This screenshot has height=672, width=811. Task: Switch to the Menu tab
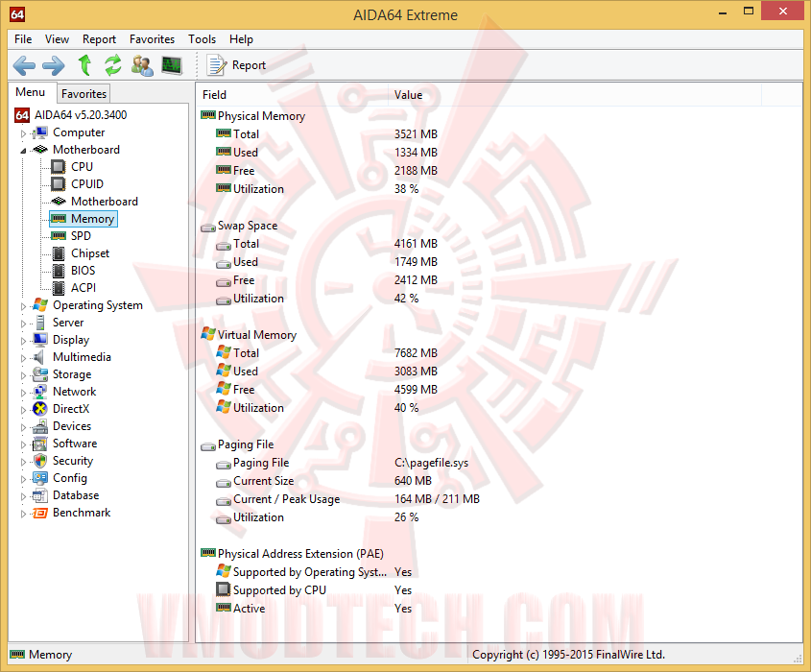point(31,92)
